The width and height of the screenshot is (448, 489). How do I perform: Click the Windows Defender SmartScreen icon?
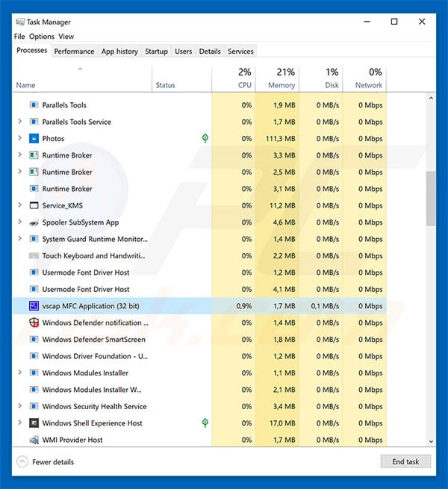coord(34,339)
